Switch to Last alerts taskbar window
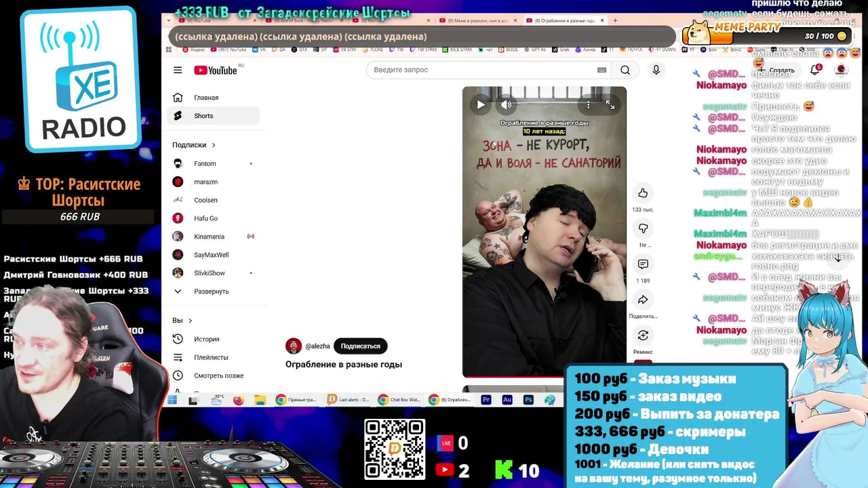Screen dimensions: 868x488 coord(348,400)
